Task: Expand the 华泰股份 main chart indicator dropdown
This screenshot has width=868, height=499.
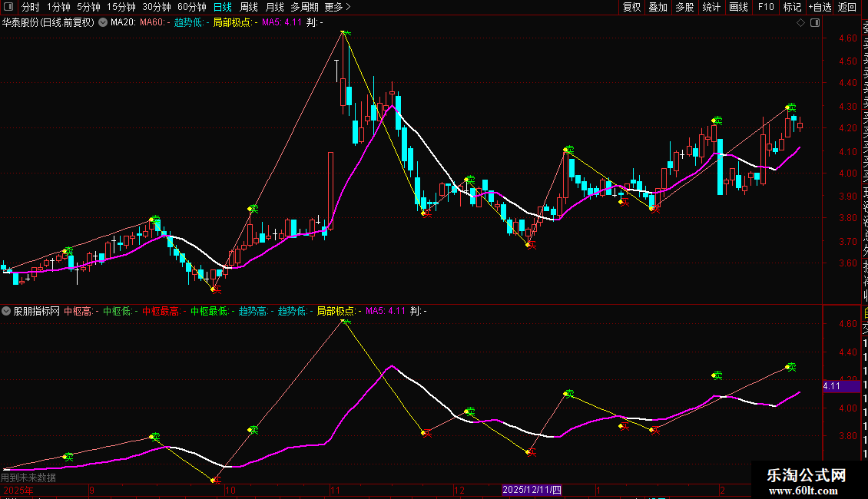Action: point(103,23)
